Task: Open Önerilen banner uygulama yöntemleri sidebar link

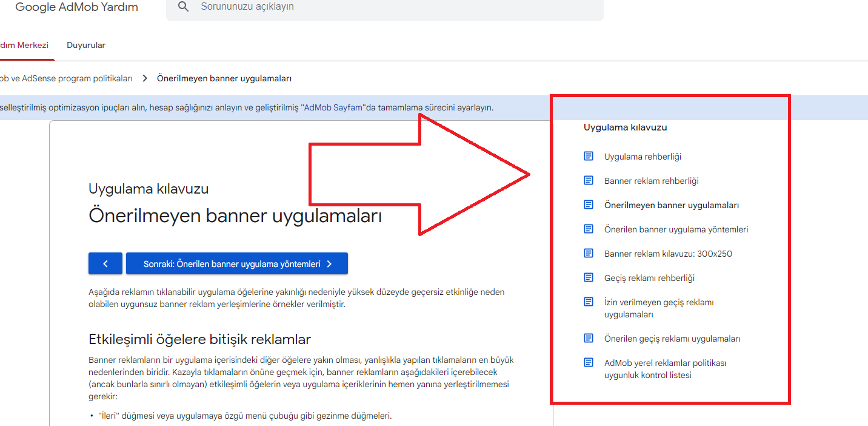Action: (676, 229)
